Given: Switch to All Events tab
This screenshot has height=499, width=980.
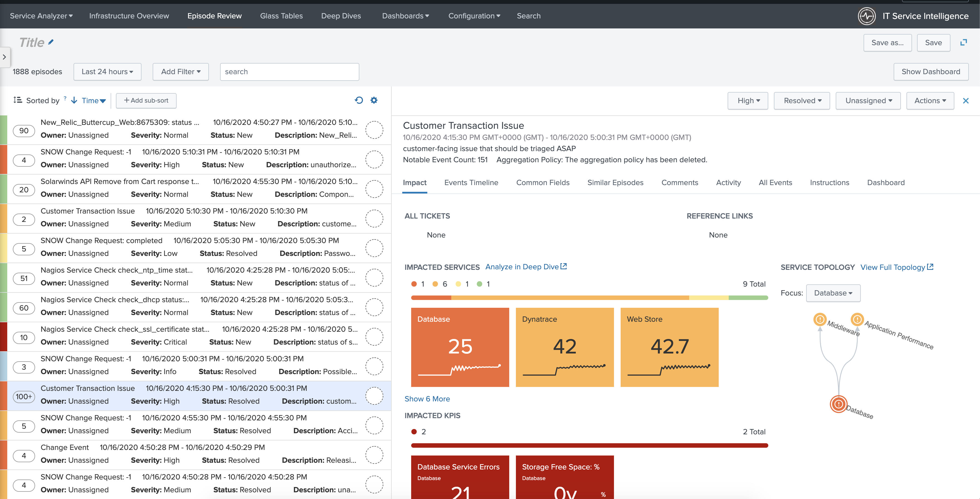Looking at the screenshot, I should (775, 183).
